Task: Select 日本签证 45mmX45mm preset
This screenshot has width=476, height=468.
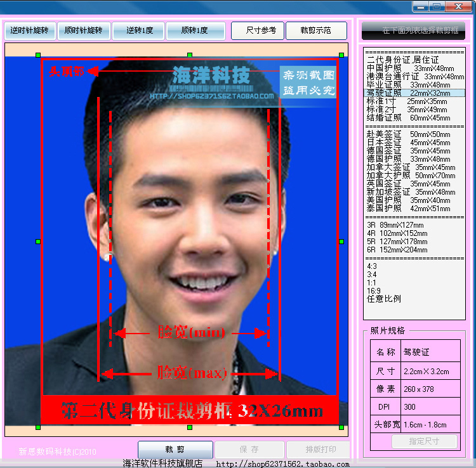Action: (x=414, y=143)
